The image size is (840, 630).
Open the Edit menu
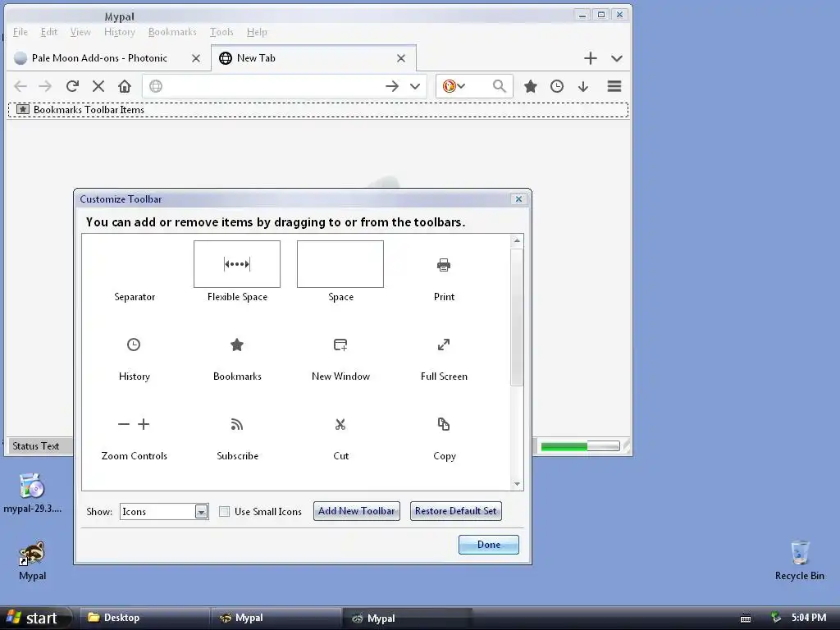pyautogui.click(x=48, y=32)
